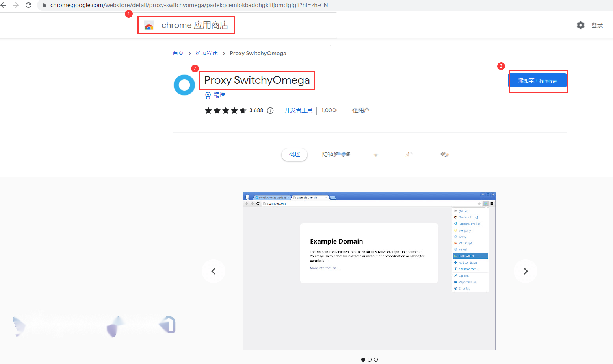Click the browser forward arrow

coord(16,5)
